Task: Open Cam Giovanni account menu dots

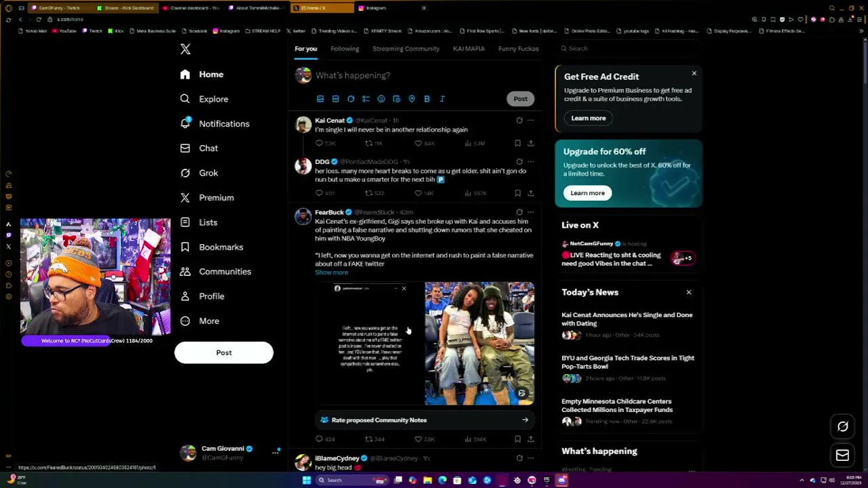Action: (275, 453)
